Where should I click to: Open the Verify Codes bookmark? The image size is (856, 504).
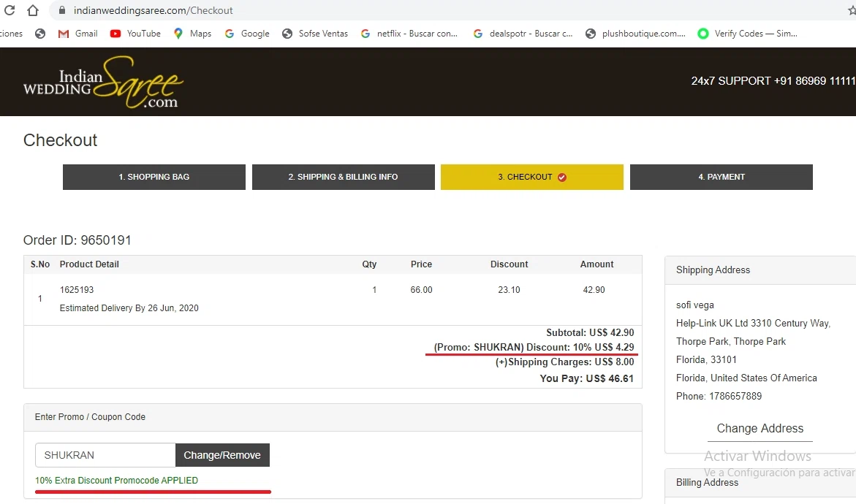click(x=748, y=34)
